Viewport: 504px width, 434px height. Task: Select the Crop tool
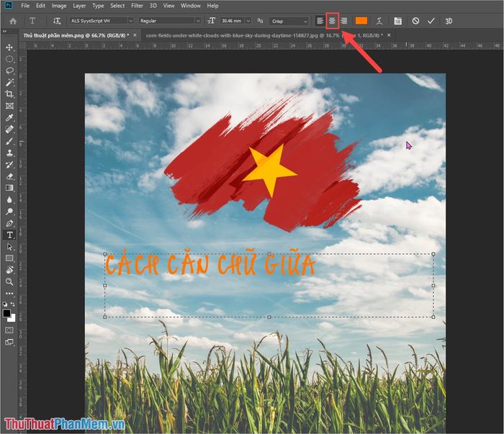click(9, 94)
